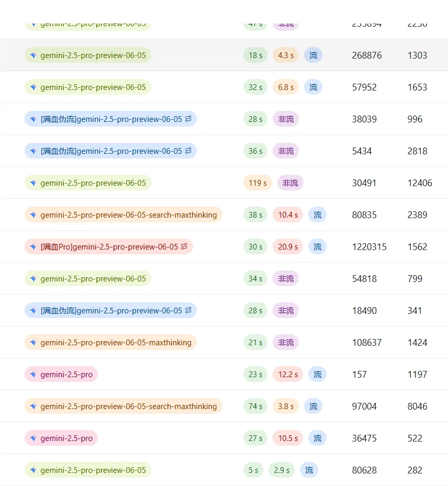Image resolution: width=448 pixels, height=486 pixels.
Task: Click the swap icon in the 18490 row
Action: pyautogui.click(x=188, y=310)
